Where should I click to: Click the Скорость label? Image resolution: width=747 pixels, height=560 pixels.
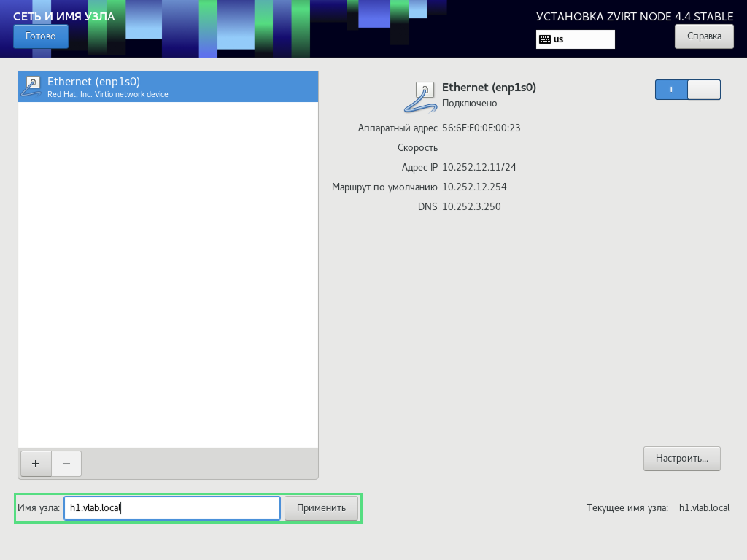[x=417, y=147]
